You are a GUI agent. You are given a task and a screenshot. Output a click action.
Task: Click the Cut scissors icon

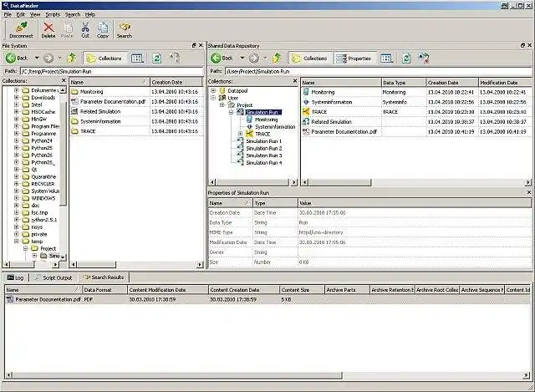[85, 30]
